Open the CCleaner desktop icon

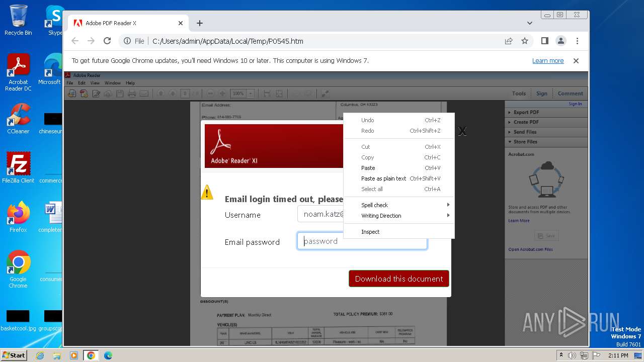(x=18, y=119)
